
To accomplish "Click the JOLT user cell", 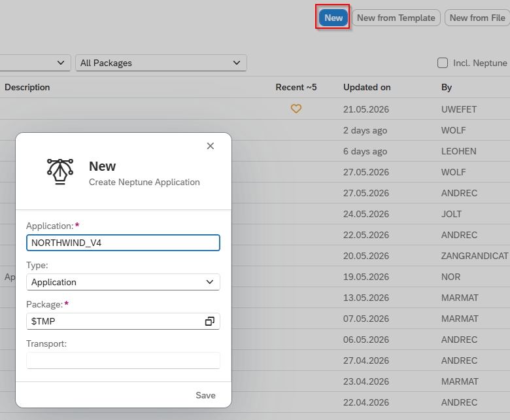I will [x=451, y=214].
